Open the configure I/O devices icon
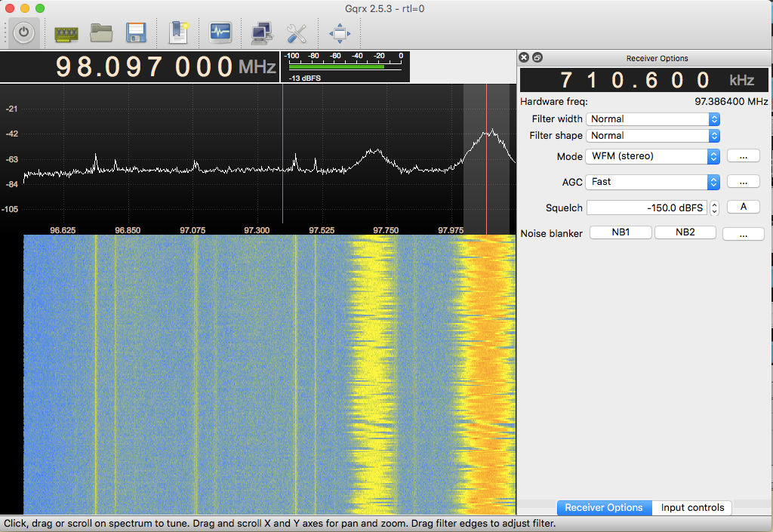Viewport: 773px width, 532px height. [x=66, y=32]
